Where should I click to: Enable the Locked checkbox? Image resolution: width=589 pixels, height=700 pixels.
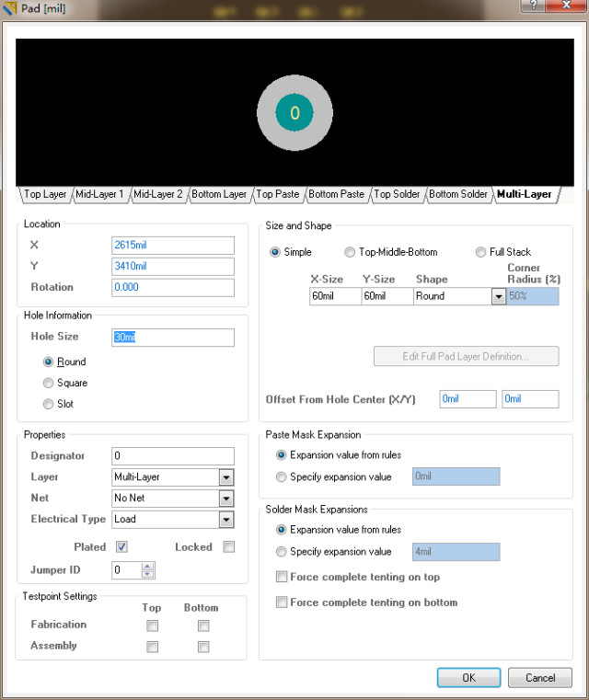click(228, 546)
